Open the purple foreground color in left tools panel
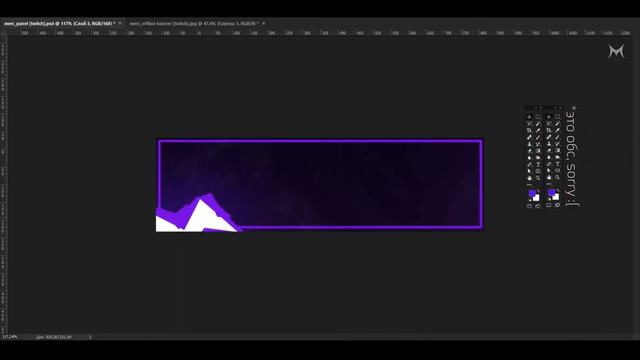This screenshot has width=640, height=360. 532,192
